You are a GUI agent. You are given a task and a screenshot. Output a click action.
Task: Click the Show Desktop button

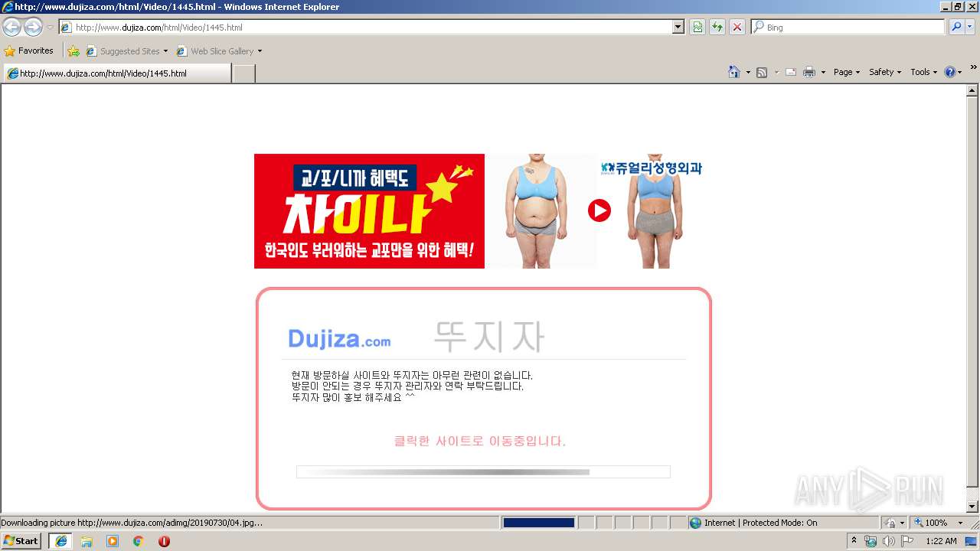click(x=972, y=541)
